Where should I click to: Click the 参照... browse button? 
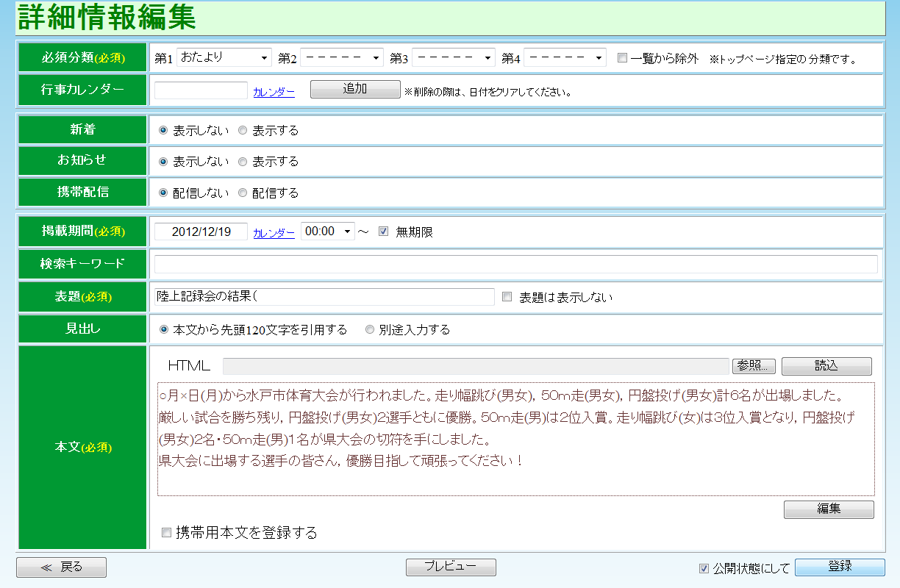pyautogui.click(x=754, y=366)
